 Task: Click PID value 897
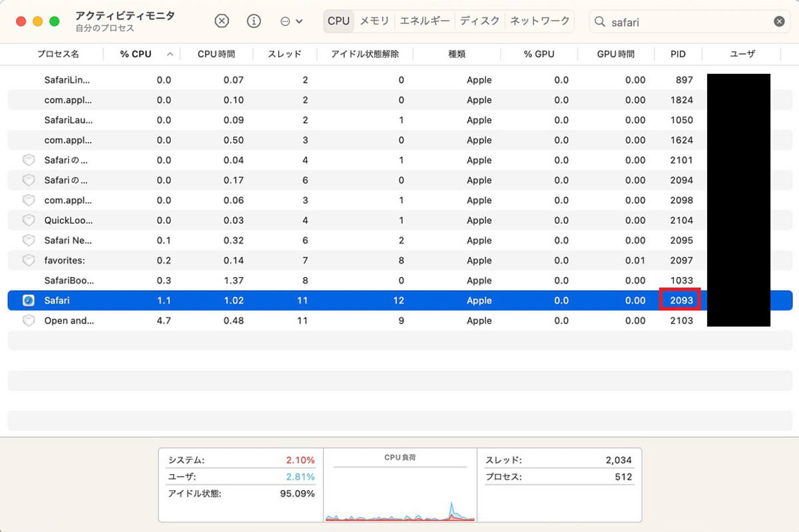pos(684,80)
